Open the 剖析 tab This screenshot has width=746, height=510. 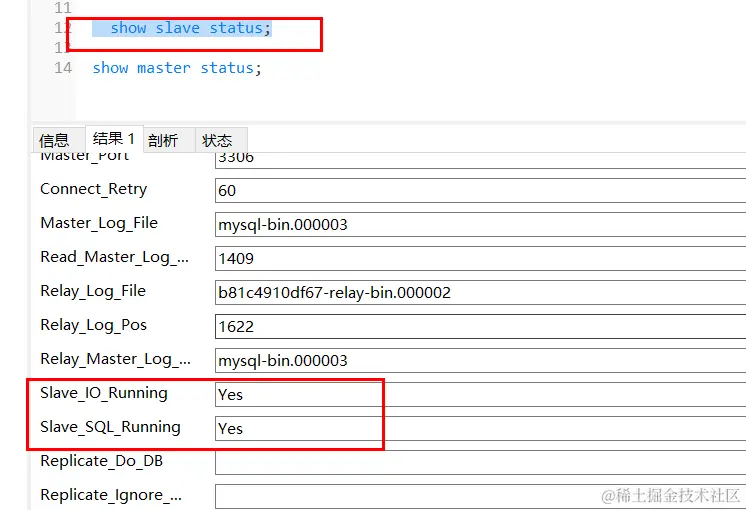coord(169,140)
